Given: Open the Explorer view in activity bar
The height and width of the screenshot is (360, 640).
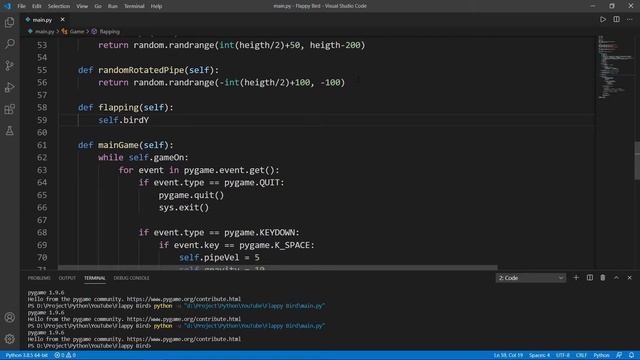Looking at the screenshot, I should point(9,22).
